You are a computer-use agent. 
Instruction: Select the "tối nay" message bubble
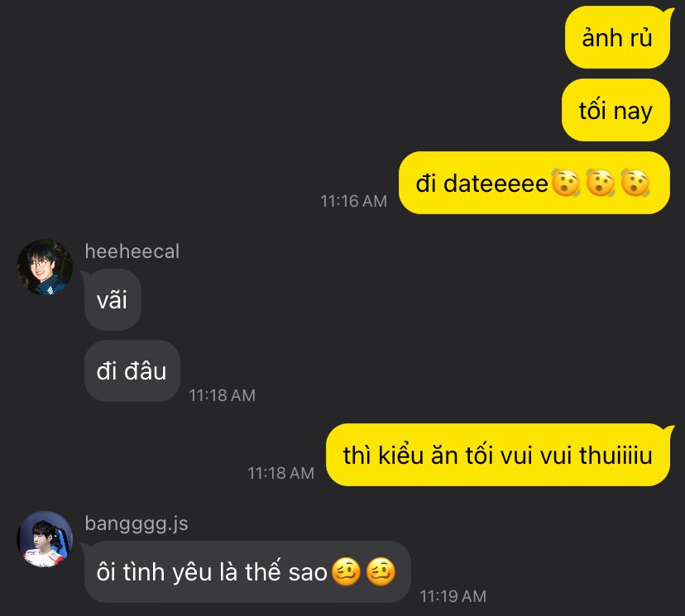click(616, 110)
